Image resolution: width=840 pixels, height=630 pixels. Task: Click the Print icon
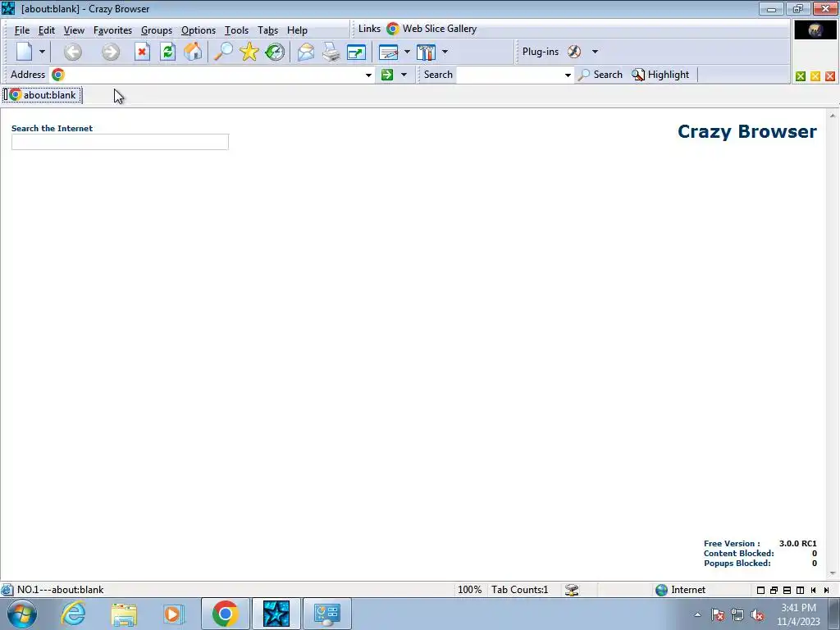click(x=331, y=52)
